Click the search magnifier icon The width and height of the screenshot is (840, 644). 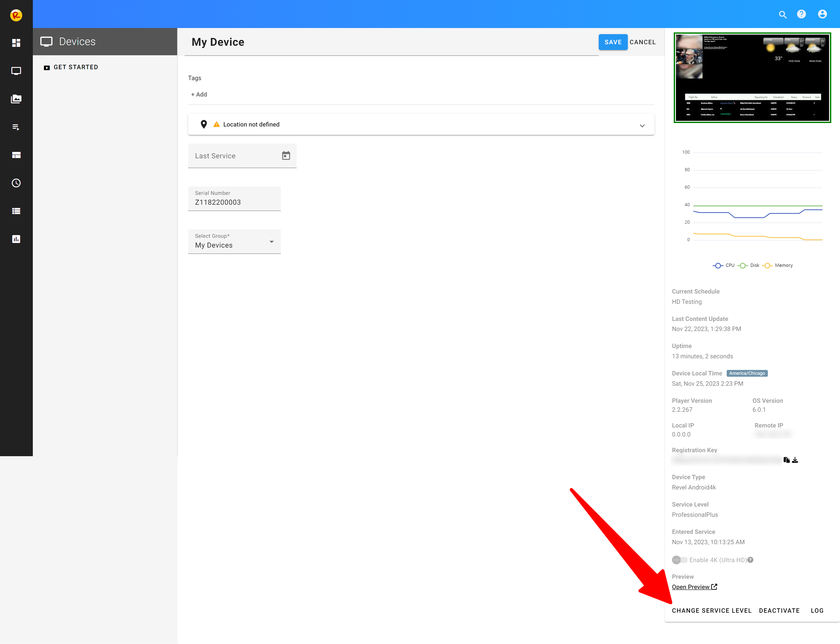click(782, 15)
